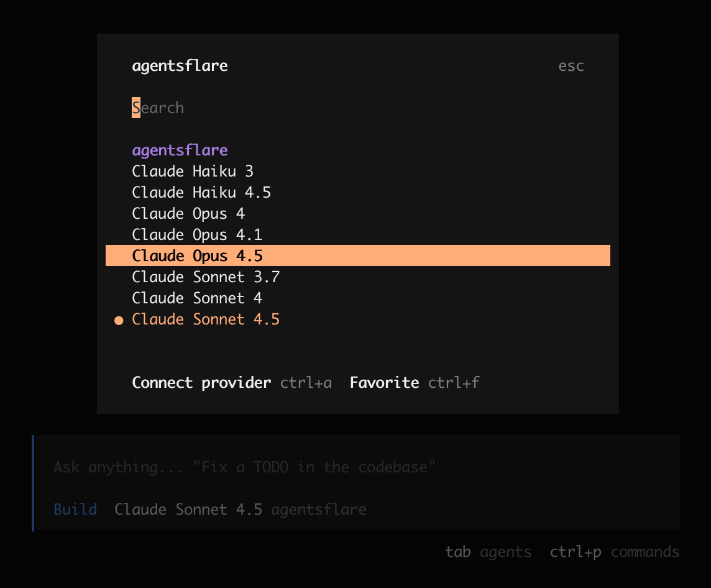
Task: Choose Claude Sonnet 3.7 model
Action: pyautogui.click(x=206, y=277)
